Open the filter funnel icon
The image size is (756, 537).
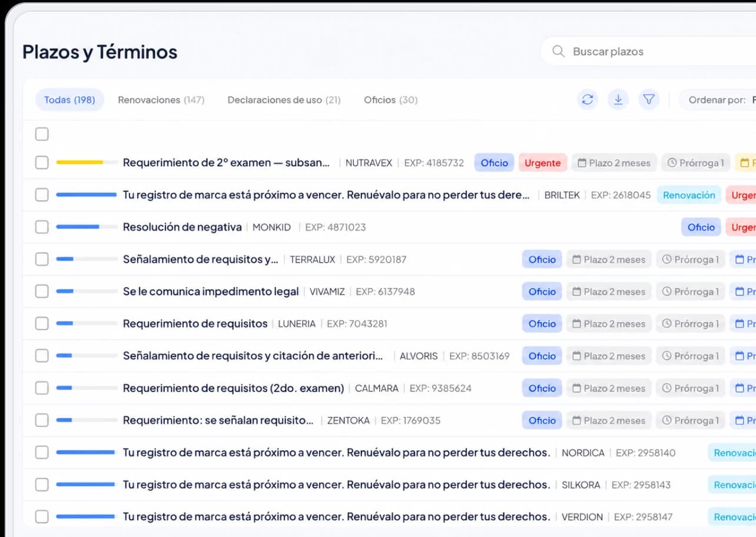tap(649, 100)
